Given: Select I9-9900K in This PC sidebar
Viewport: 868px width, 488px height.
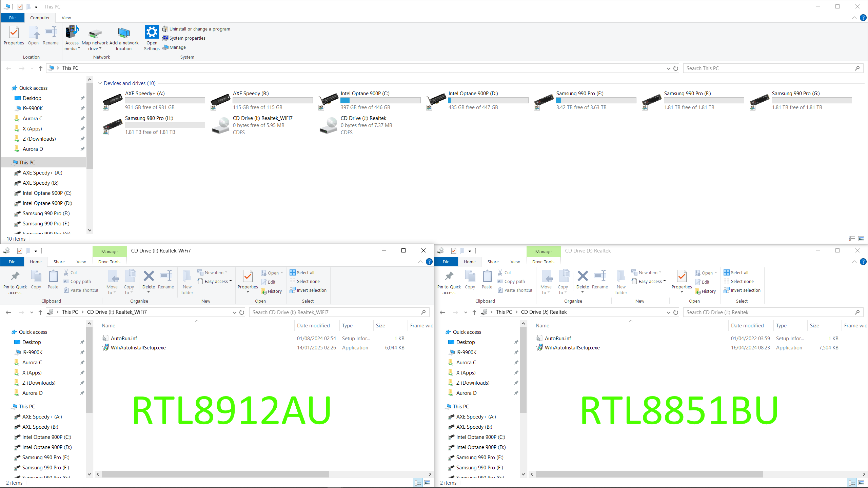Looking at the screenshot, I should click(33, 108).
